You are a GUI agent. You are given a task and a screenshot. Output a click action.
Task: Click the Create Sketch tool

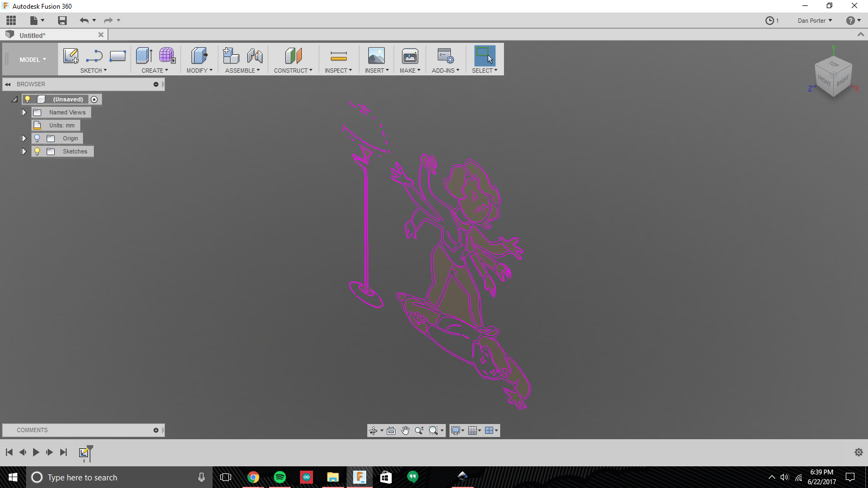tap(71, 56)
